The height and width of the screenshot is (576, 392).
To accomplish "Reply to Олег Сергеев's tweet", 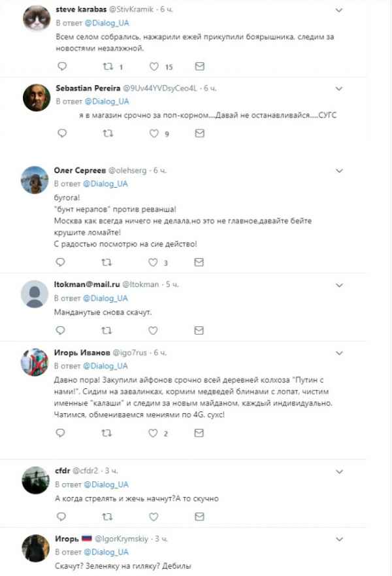I will coord(62,262).
